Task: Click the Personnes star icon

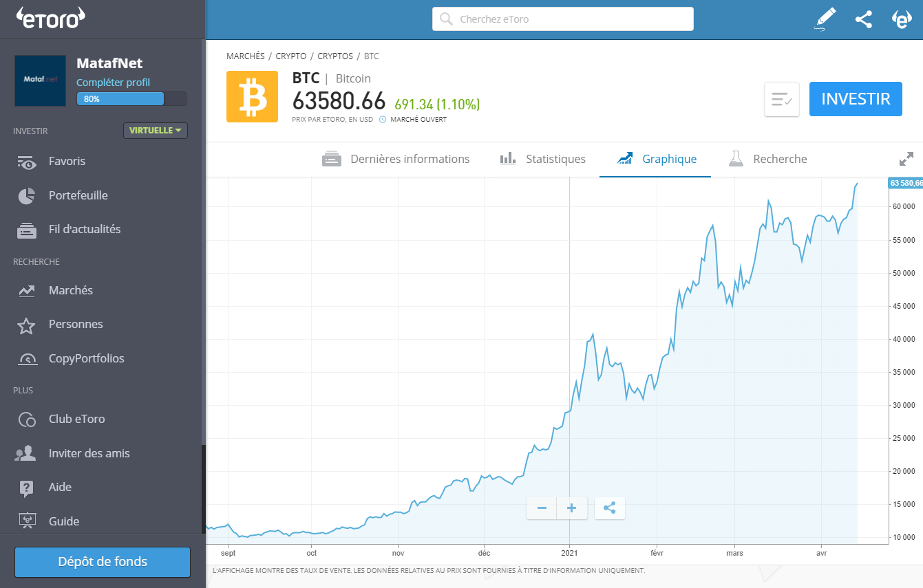Action: click(x=26, y=325)
